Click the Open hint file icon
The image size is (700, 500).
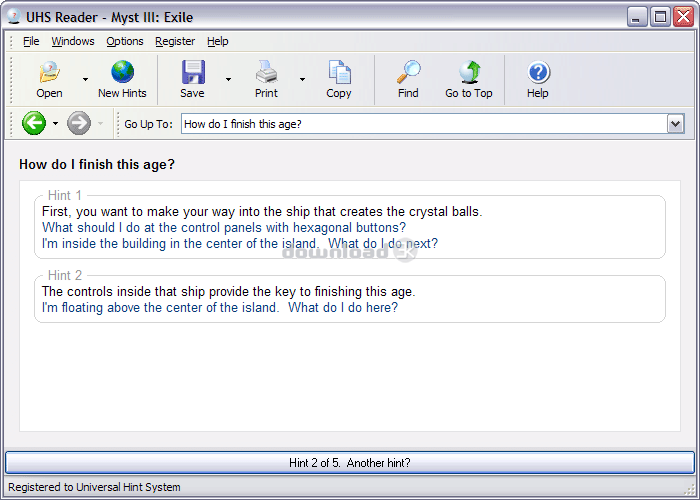pyautogui.click(x=49, y=73)
